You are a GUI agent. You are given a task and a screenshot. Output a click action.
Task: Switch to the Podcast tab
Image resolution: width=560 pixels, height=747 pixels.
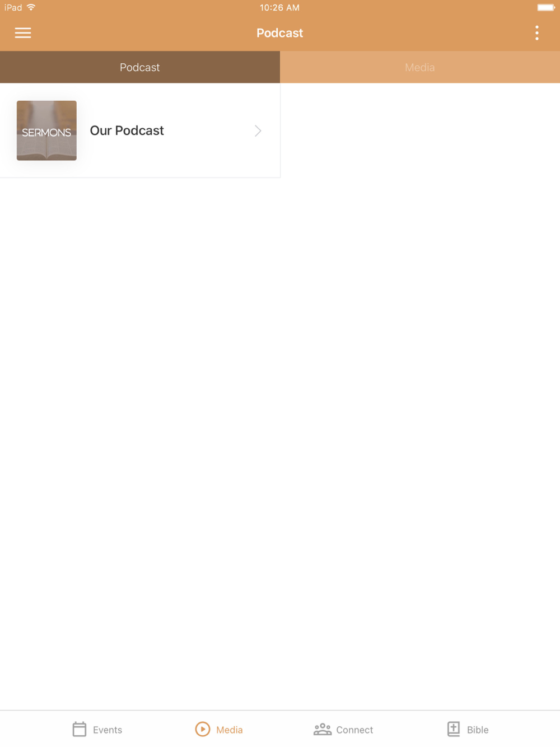click(140, 67)
